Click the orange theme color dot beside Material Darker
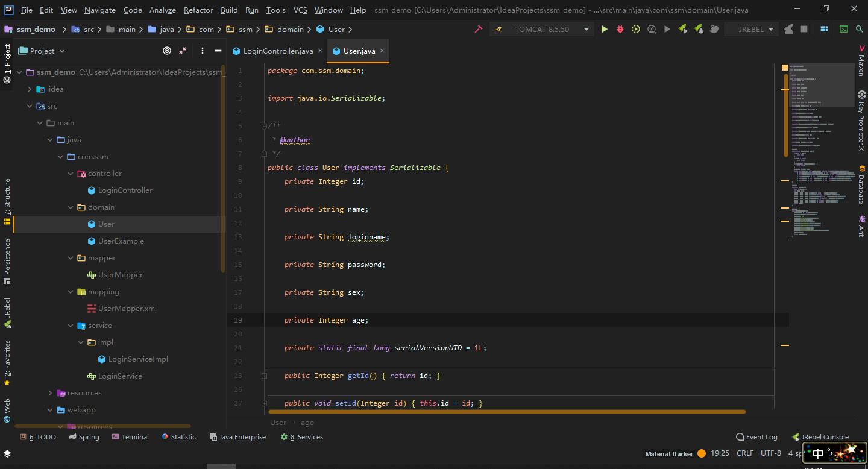The height and width of the screenshot is (469, 868). 701,453
